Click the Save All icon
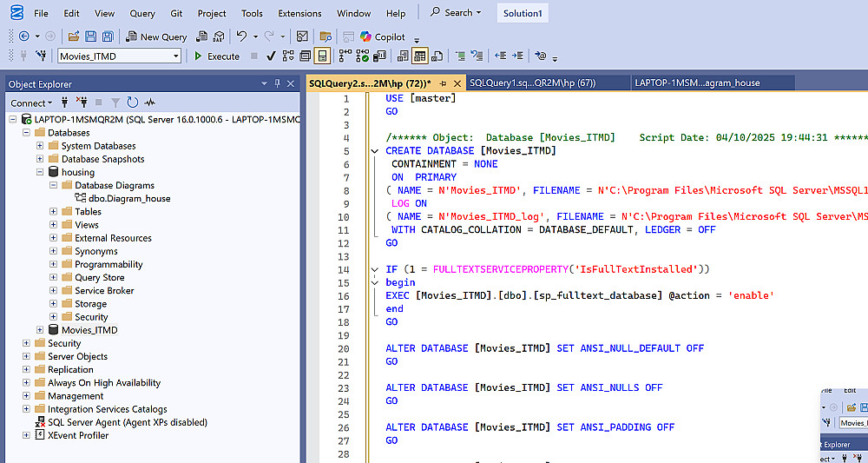This screenshot has height=463, width=868. (x=108, y=36)
